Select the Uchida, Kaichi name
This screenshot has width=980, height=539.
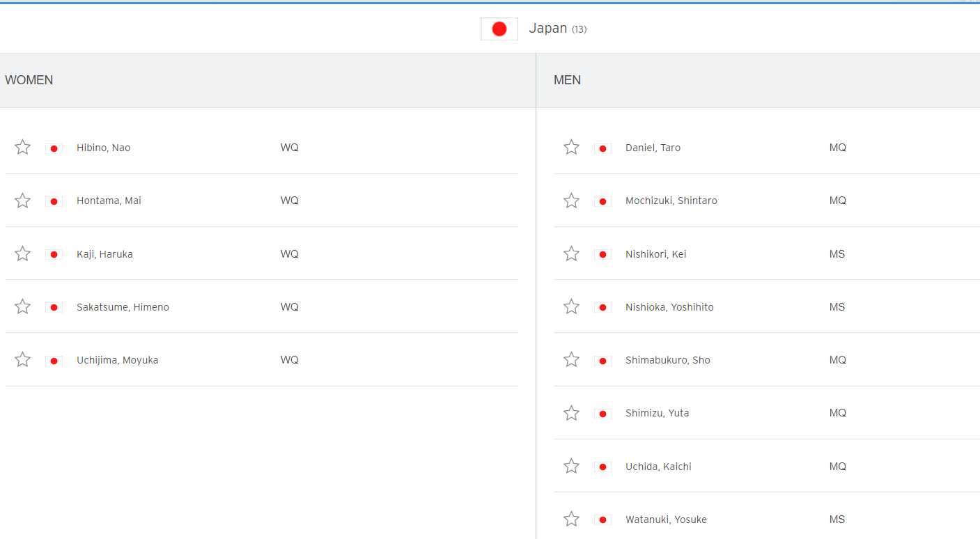[658, 467]
